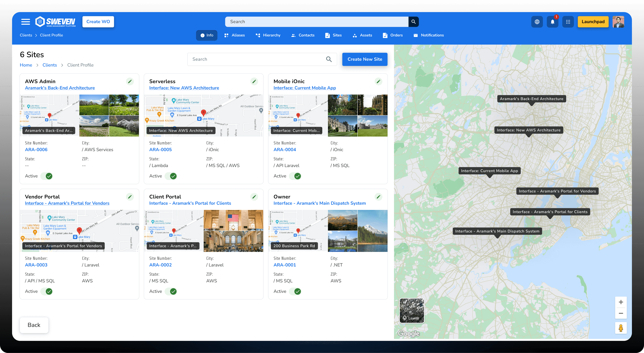Click the map zoom in button
The image size is (644, 353).
click(621, 302)
